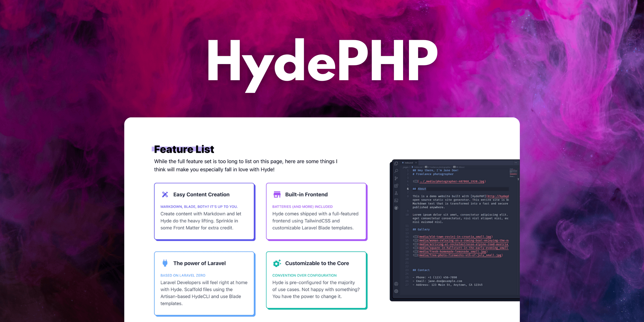Viewport: 644px width, 322px height.
Task: Click the _pages breadcrumb segment
Action: 405,167
